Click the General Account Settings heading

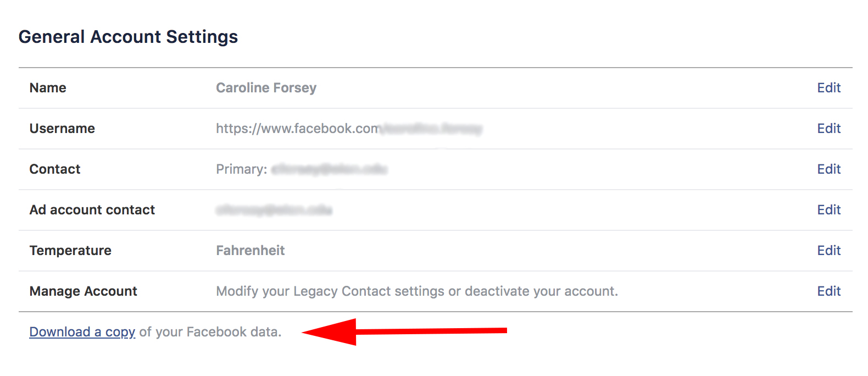128,37
